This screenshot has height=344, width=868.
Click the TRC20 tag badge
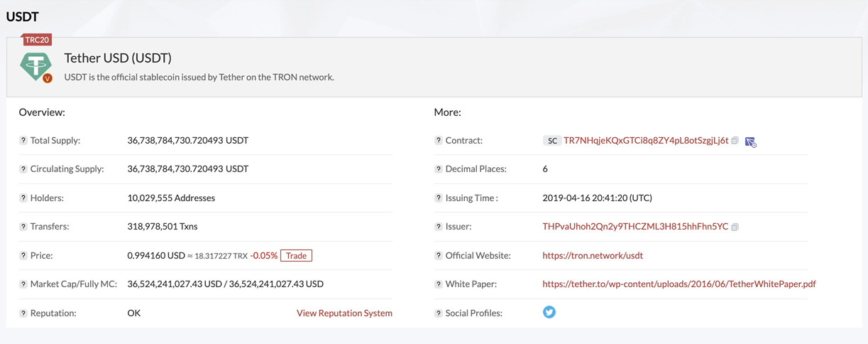pyautogui.click(x=37, y=40)
